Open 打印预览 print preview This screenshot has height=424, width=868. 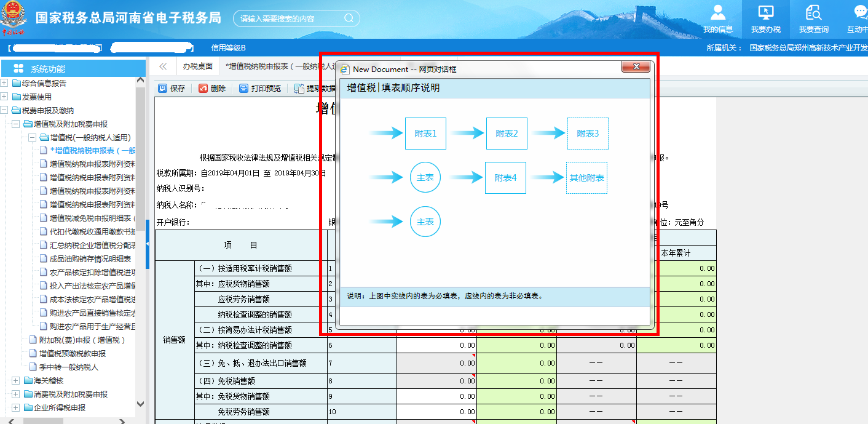260,88
